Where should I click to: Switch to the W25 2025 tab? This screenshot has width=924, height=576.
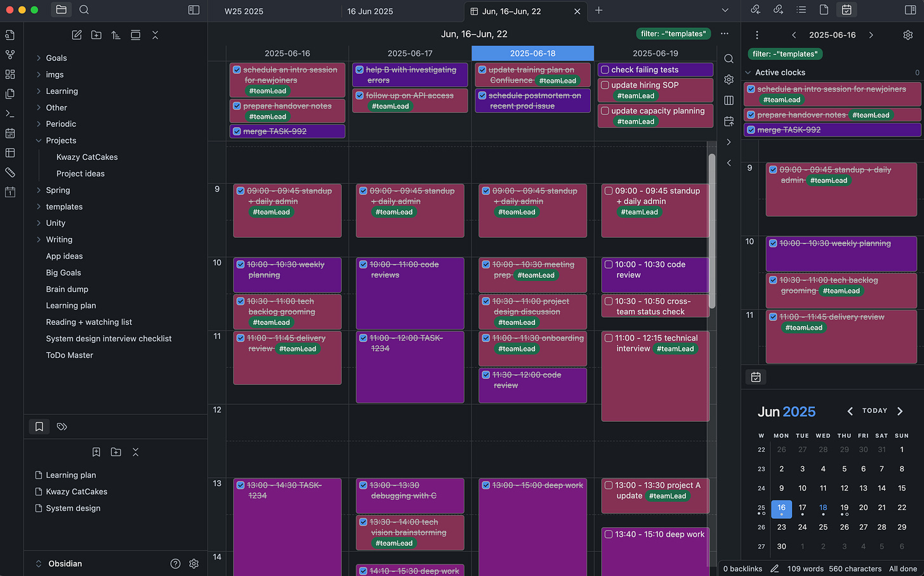pos(244,11)
